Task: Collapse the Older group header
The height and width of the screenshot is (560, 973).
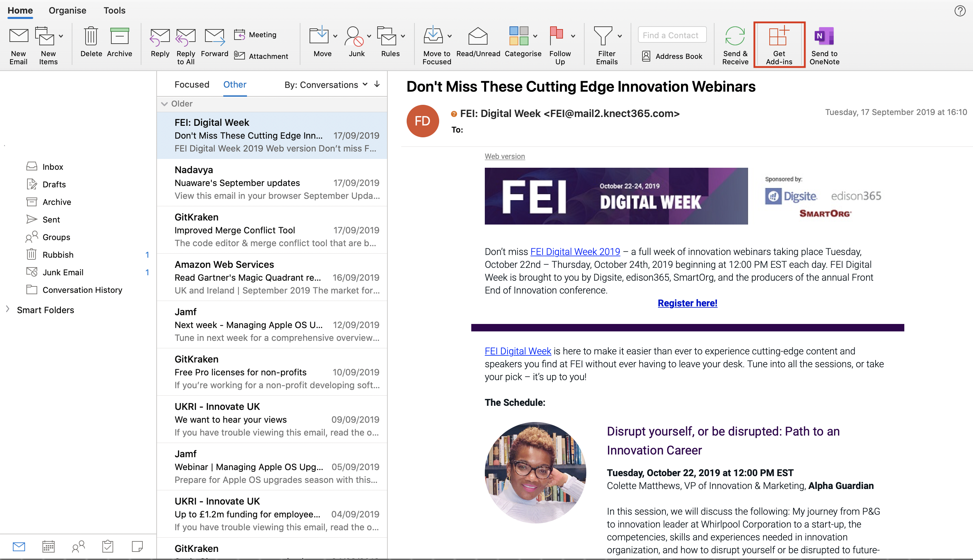Action: click(164, 104)
